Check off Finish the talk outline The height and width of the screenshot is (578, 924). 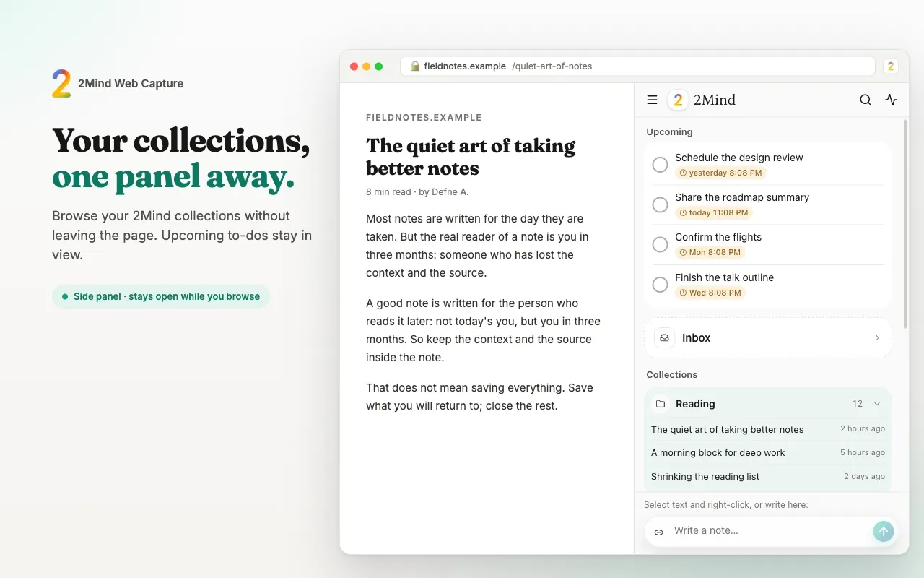click(660, 285)
